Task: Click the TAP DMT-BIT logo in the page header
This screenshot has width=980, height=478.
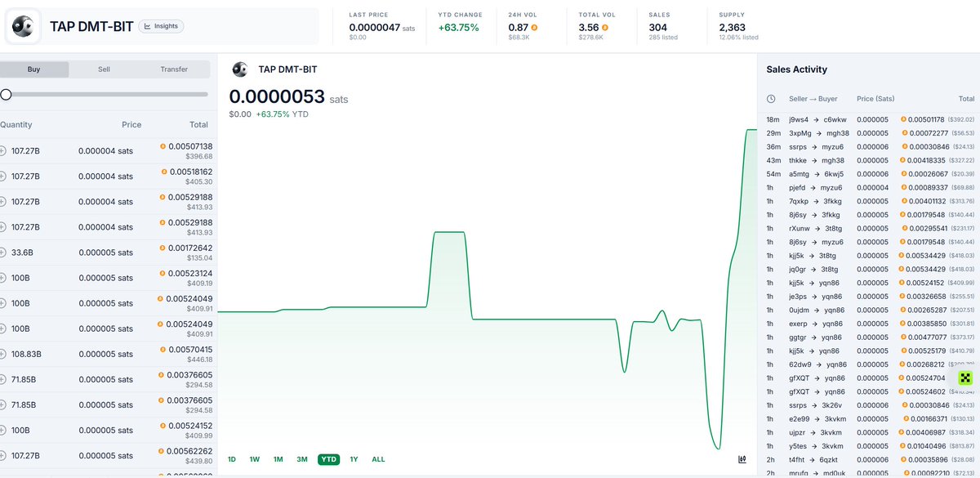Action: coord(23,27)
